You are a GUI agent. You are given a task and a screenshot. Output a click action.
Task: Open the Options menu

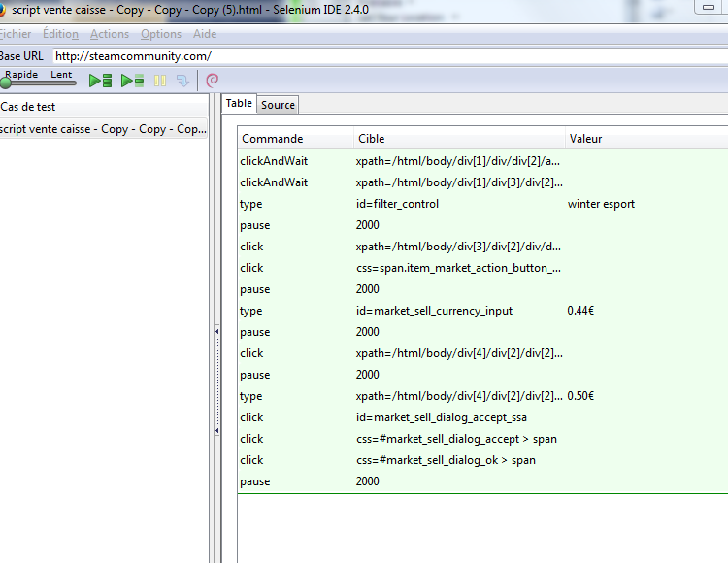click(161, 34)
